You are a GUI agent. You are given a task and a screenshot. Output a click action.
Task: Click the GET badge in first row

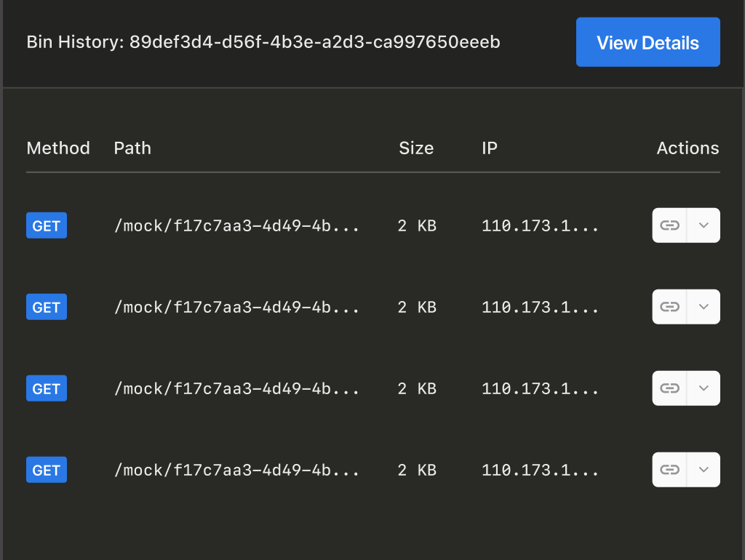(47, 225)
